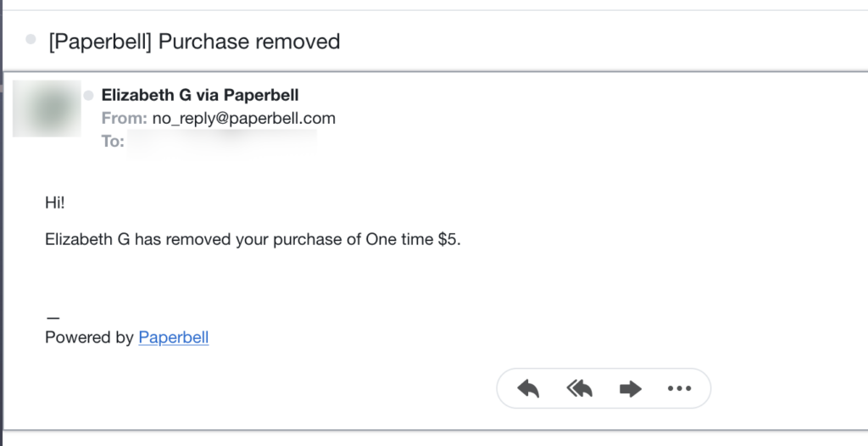Viewport: 868px width, 446px height.
Task: Click the 'From:' label
Action: click(x=124, y=119)
